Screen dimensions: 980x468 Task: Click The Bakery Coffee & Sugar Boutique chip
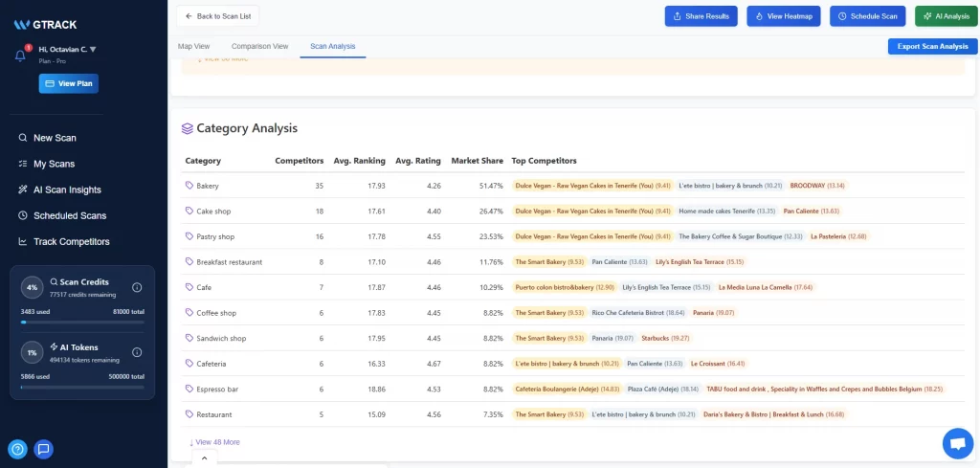coord(740,236)
